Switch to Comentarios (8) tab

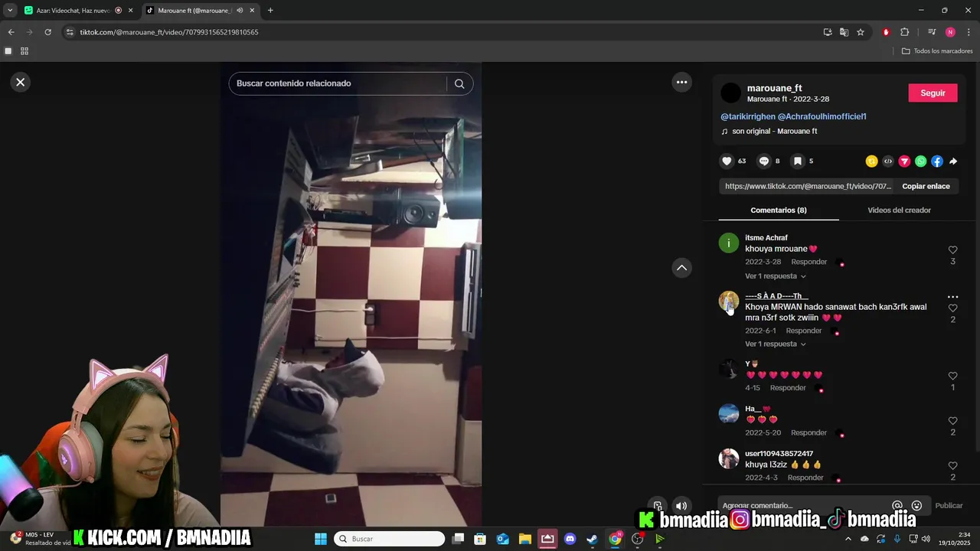[779, 210]
